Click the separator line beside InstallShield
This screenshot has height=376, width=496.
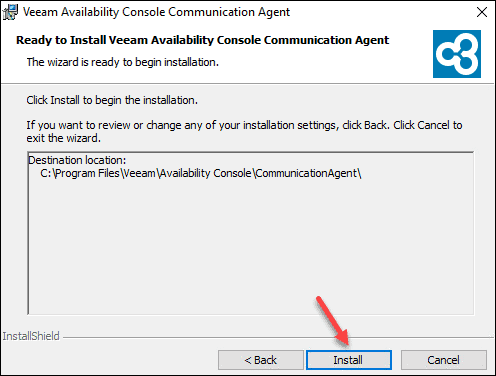tap(278, 337)
